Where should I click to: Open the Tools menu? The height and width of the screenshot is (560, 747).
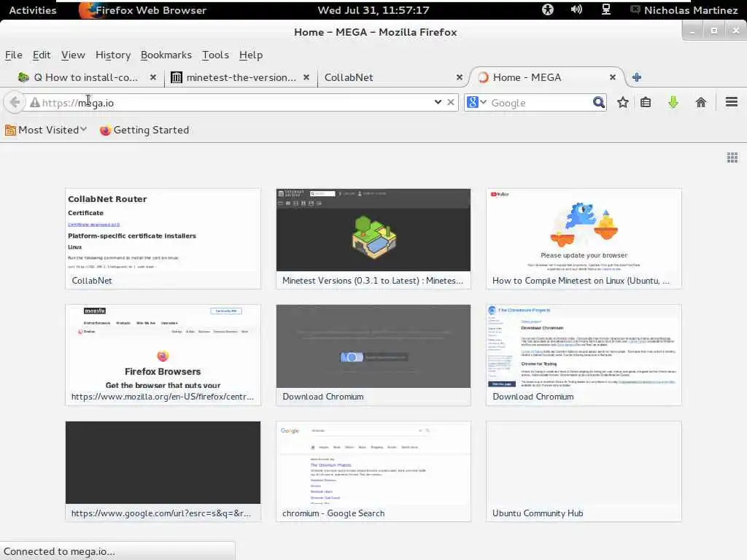point(215,55)
